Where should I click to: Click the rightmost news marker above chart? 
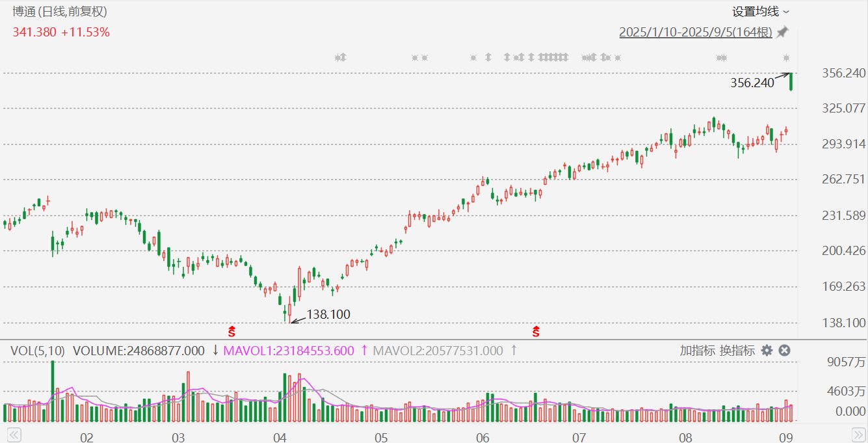(x=787, y=57)
